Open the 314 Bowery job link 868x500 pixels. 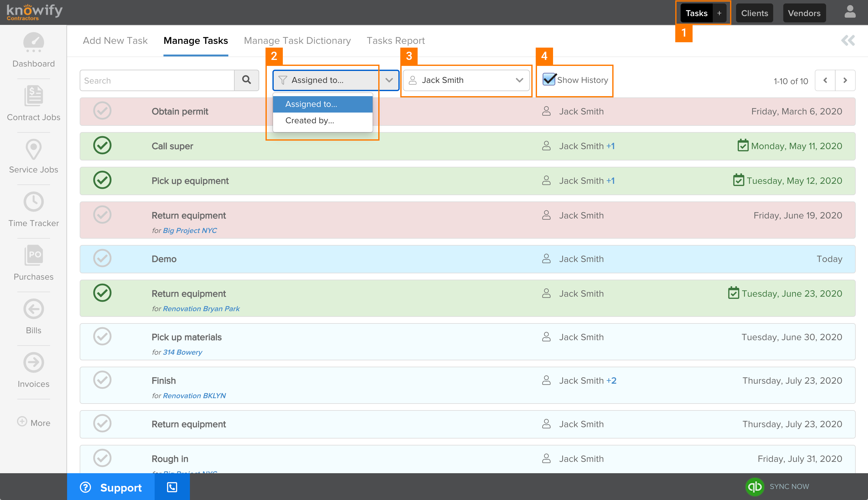(x=183, y=352)
